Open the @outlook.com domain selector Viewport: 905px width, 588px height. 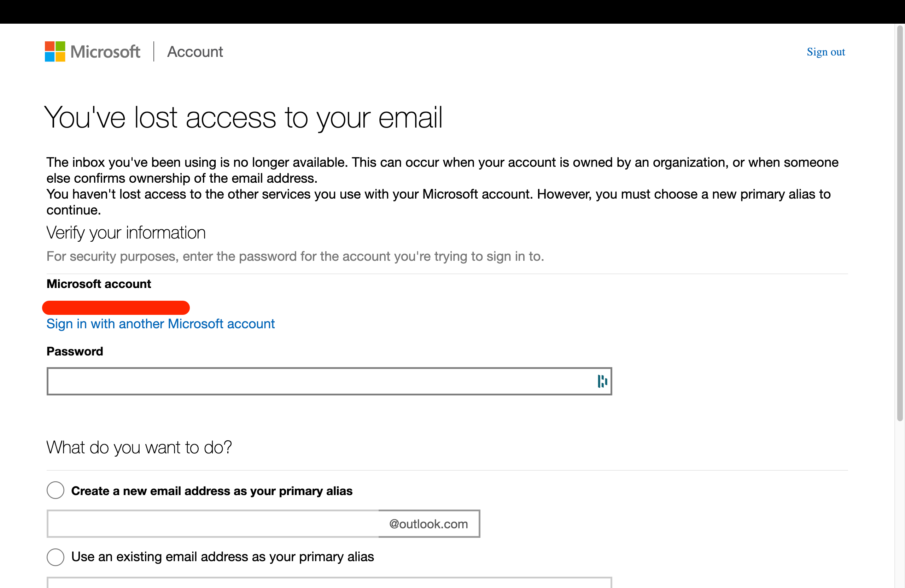428,524
